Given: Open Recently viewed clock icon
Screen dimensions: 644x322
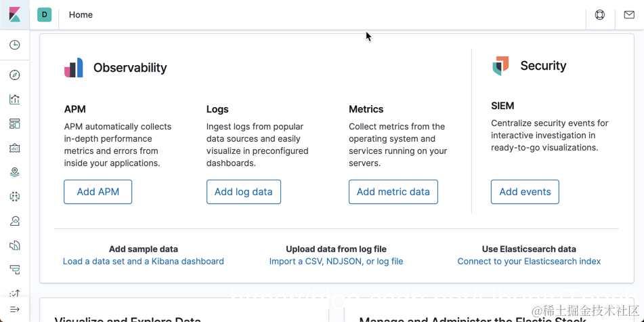Looking at the screenshot, I should (x=14, y=45).
